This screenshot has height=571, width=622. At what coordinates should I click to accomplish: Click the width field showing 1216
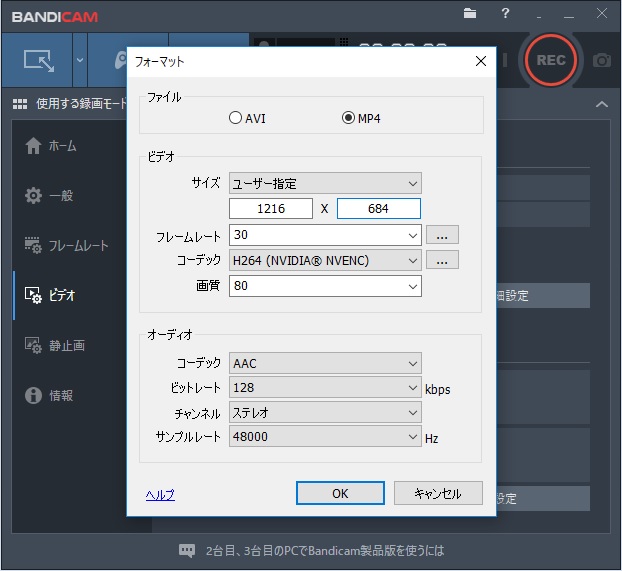click(x=271, y=208)
